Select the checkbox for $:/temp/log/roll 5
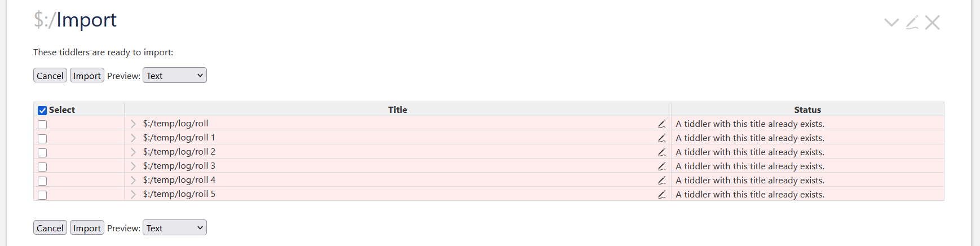Viewport: 980px width, 246px height. click(x=42, y=195)
